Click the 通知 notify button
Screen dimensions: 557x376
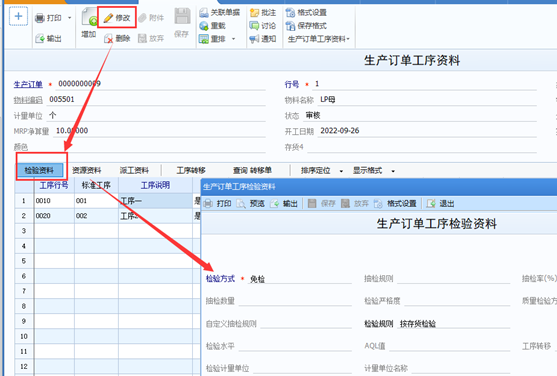263,39
